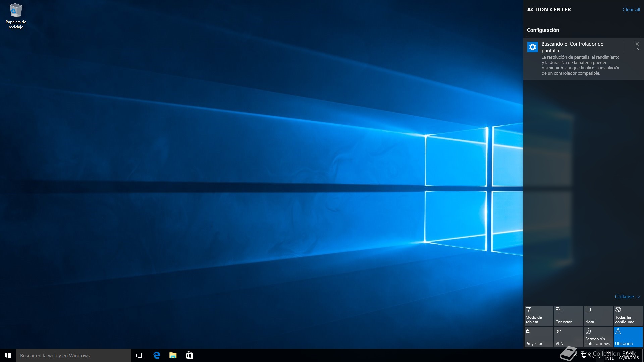Open the VPN quick action tile
This screenshot has width=644, height=362.
[568, 337]
